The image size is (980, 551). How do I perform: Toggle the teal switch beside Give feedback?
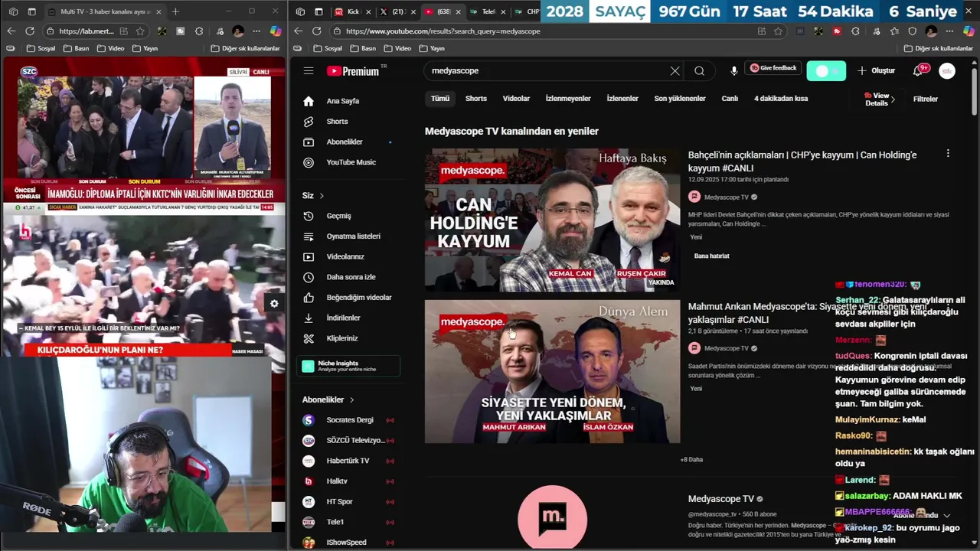(x=826, y=70)
